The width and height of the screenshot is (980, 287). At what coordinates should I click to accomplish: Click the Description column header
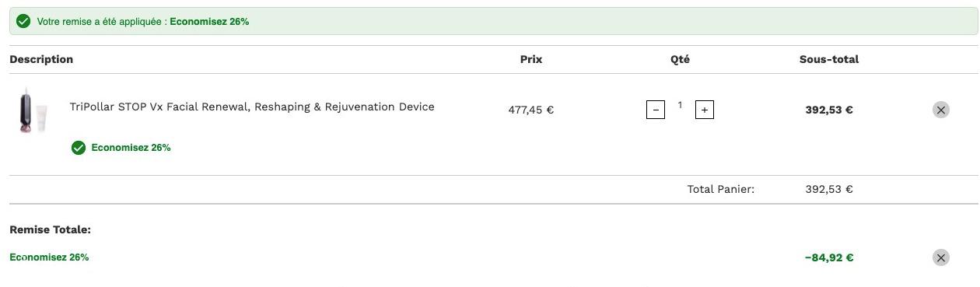[x=41, y=59]
